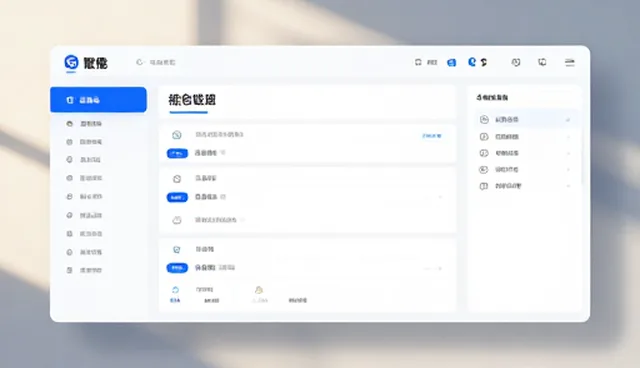The image size is (640, 368).
Task: Click the blue refresh icon in third card
Action: point(175,290)
